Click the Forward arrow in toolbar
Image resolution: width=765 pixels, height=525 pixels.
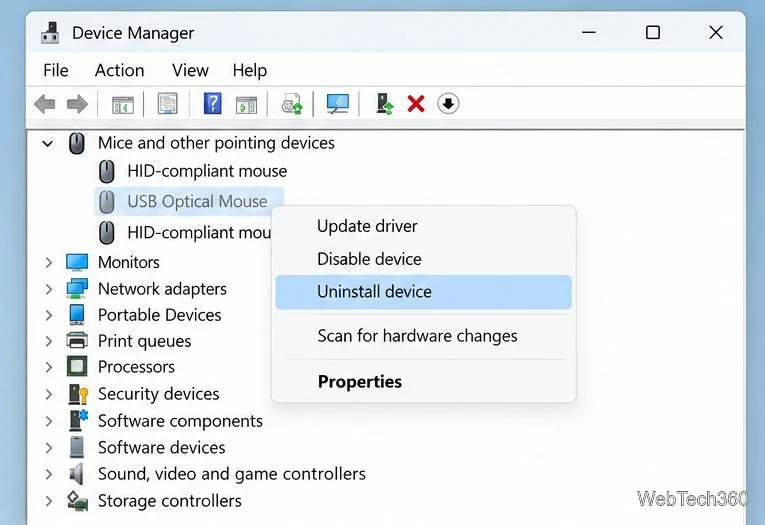pos(77,104)
